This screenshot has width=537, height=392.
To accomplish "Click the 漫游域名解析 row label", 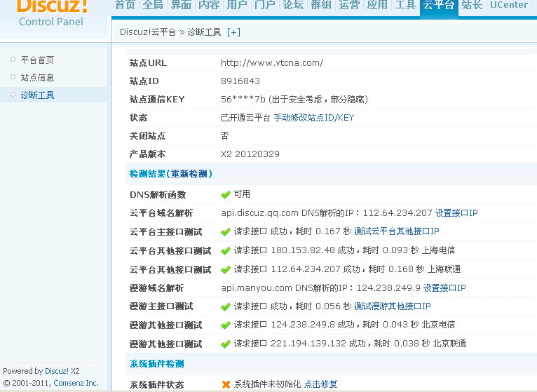I will tap(156, 288).
